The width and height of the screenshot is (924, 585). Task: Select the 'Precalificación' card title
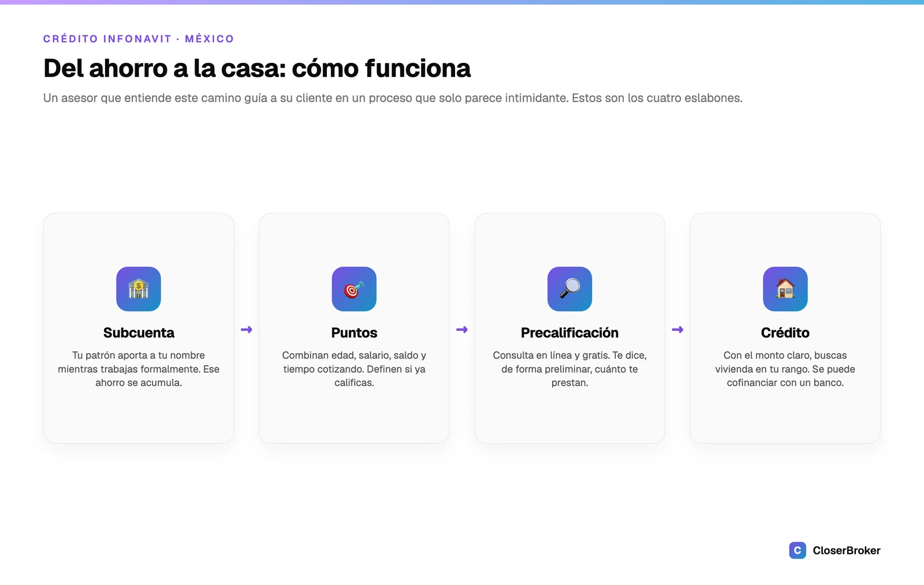point(570,333)
